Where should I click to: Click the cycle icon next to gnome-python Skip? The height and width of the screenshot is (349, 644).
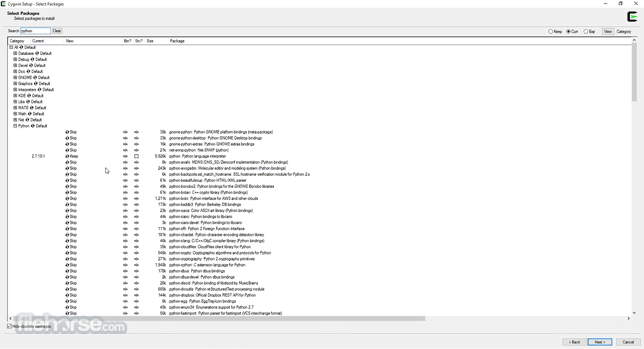(x=67, y=132)
